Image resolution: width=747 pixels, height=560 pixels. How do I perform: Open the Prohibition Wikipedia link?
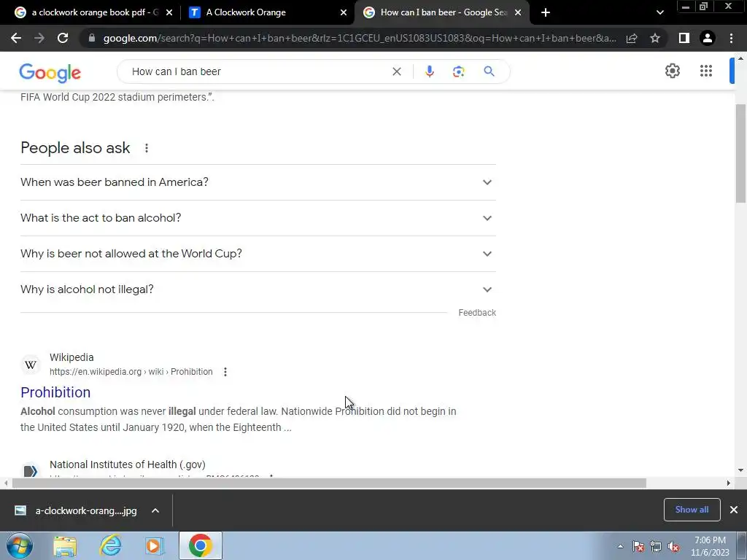click(55, 392)
